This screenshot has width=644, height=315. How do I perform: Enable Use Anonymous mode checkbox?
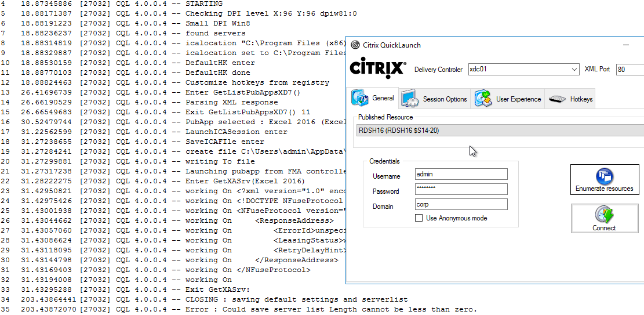[x=419, y=218]
